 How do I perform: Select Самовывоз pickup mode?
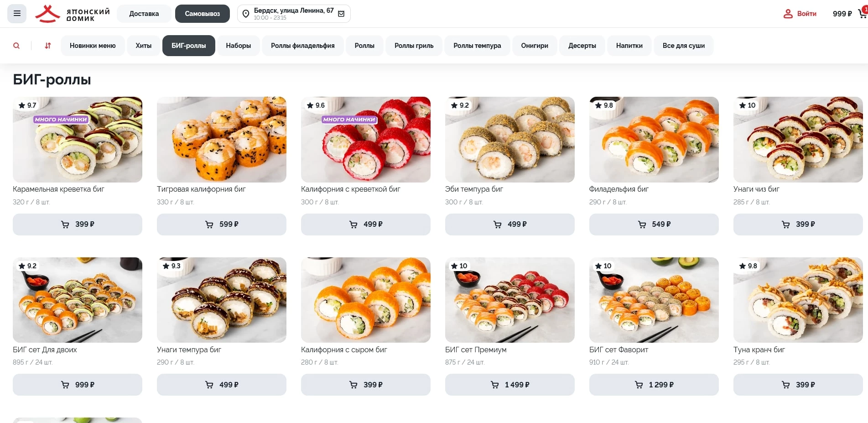(202, 14)
